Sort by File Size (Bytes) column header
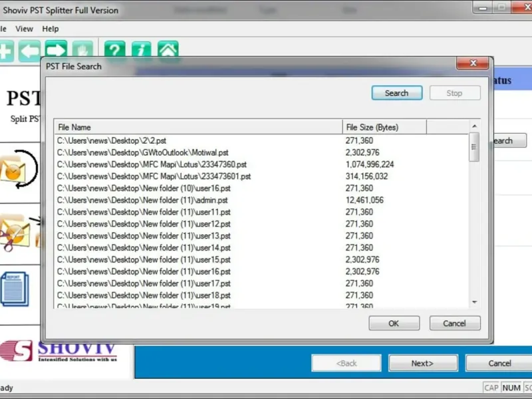This screenshot has width=532, height=399. pyautogui.click(x=384, y=127)
